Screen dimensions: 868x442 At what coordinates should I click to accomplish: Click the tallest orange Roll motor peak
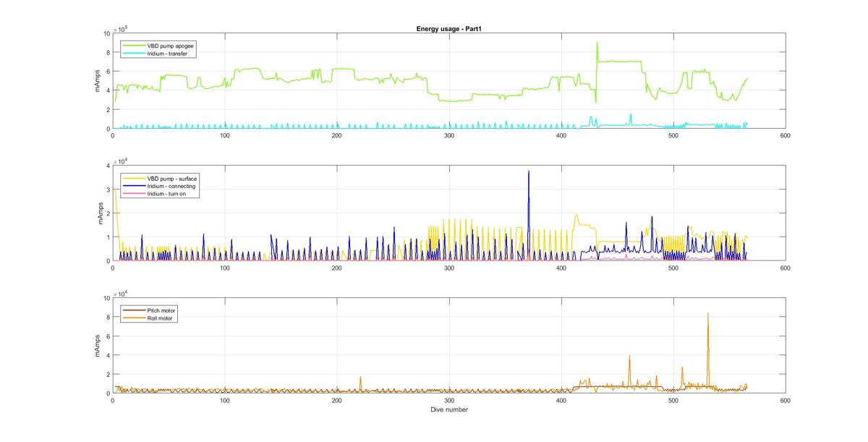pos(708,314)
